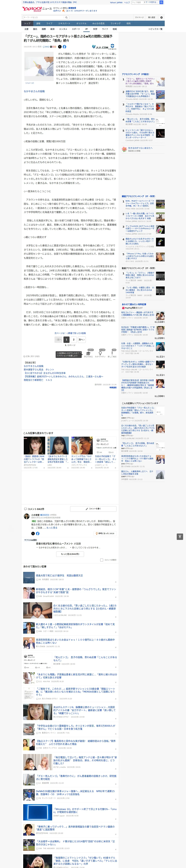Open the カンニング竹山 recommended article thumbnail
Screen dimensions: 186x868
tap(82, 445)
